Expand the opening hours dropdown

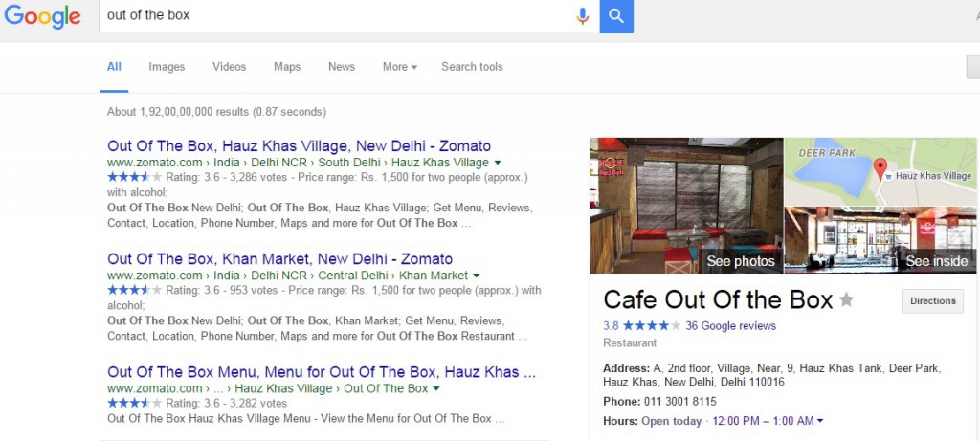(x=820, y=421)
